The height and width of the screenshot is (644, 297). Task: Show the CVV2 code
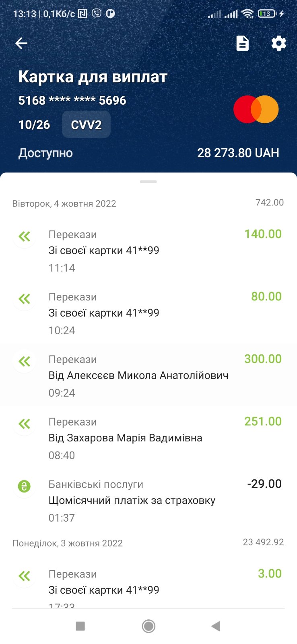tap(86, 125)
